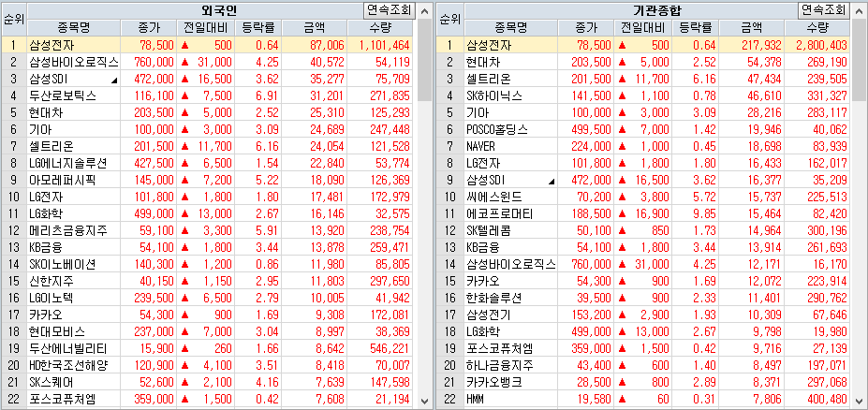868x410 pixels.
Task: Select 삼성전기 in 기관종합 list
Action: [x=490, y=315]
